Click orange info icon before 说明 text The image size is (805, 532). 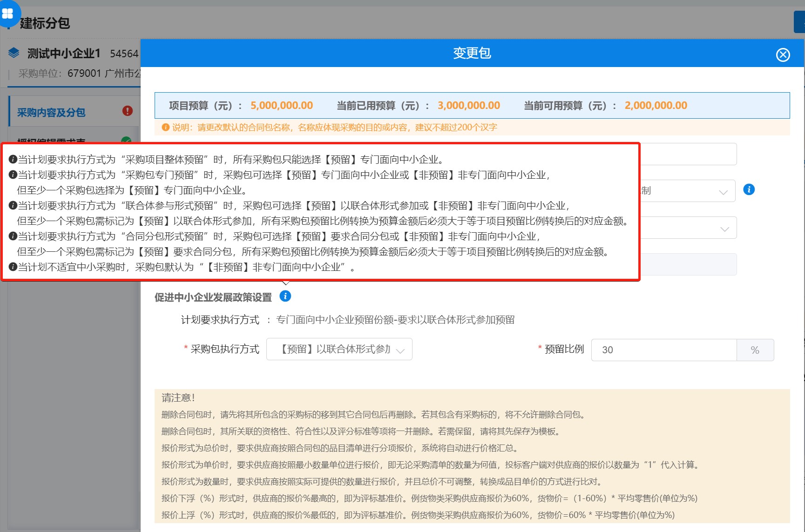[165, 128]
